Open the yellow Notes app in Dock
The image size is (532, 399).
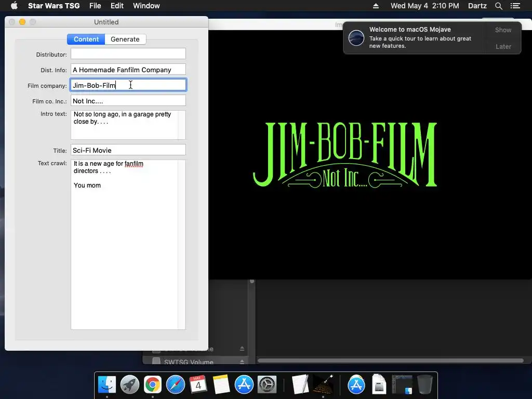point(221,384)
